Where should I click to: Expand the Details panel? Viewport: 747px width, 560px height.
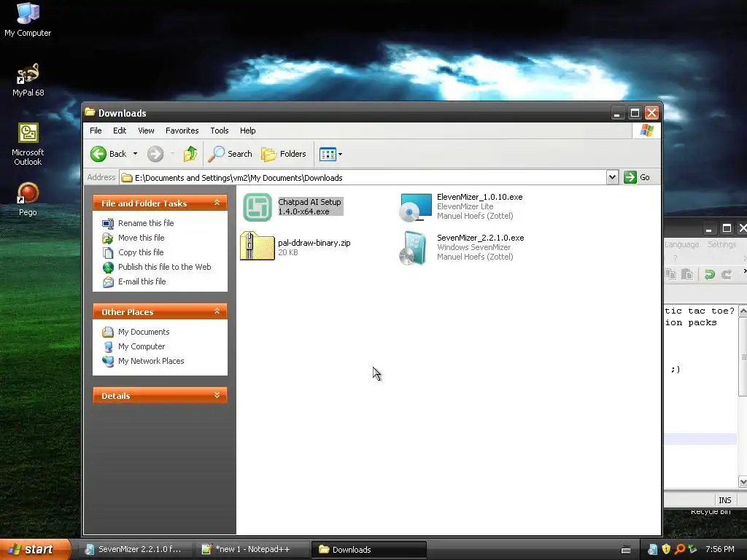tap(217, 395)
